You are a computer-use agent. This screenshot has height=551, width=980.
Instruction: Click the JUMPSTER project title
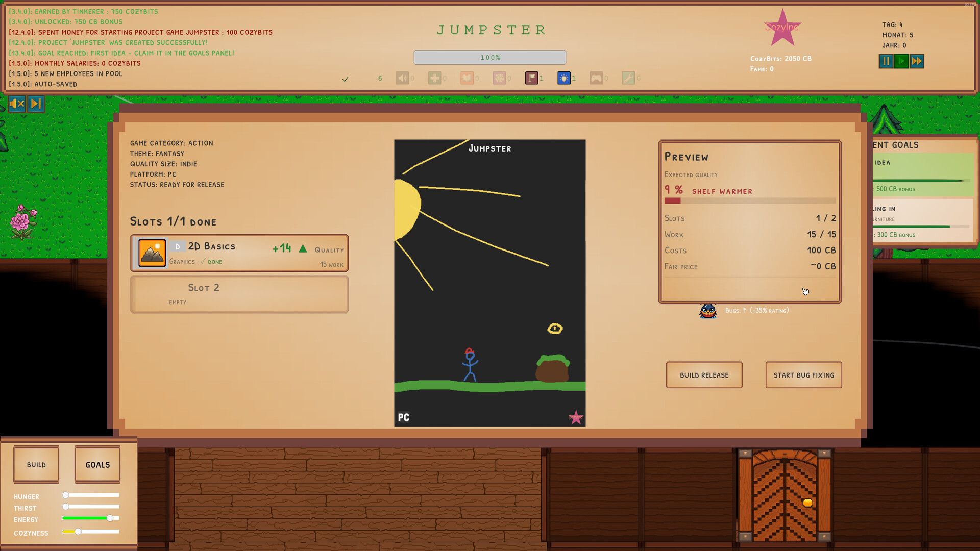[491, 30]
